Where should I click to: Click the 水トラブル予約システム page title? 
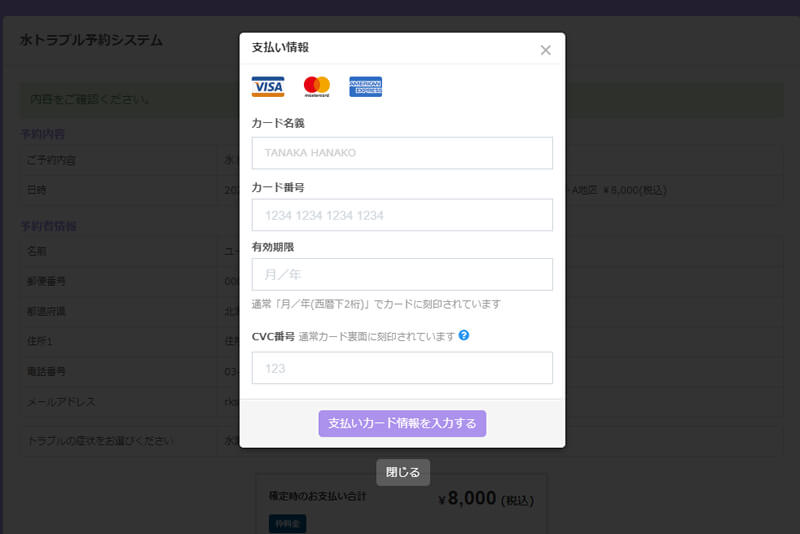[91, 41]
